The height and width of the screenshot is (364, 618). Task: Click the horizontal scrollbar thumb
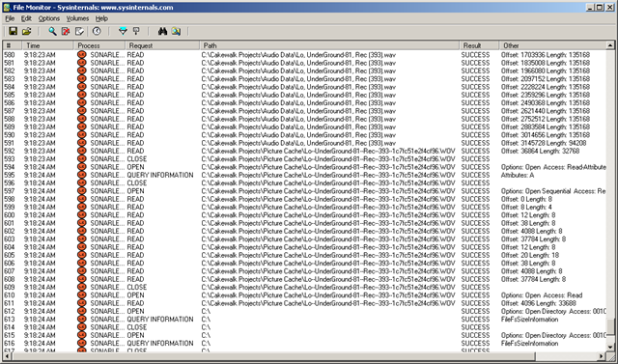(274, 356)
